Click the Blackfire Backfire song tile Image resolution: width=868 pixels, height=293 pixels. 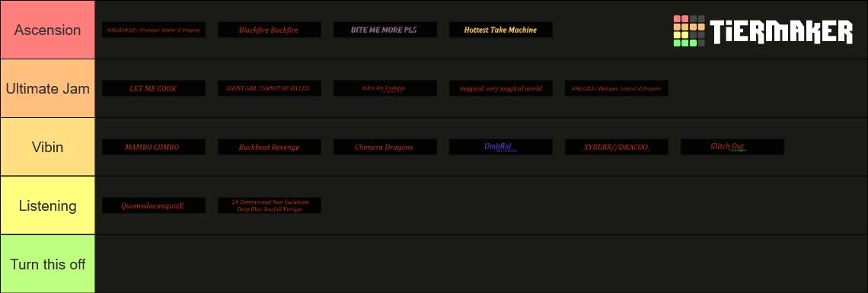coord(269,30)
